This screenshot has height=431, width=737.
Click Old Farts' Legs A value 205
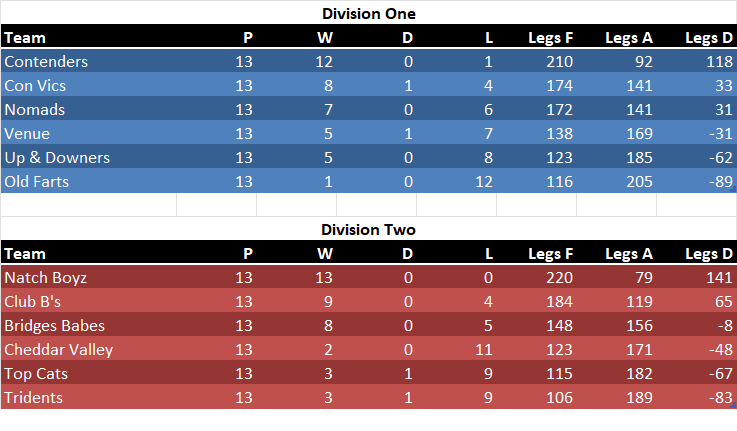coord(638,181)
